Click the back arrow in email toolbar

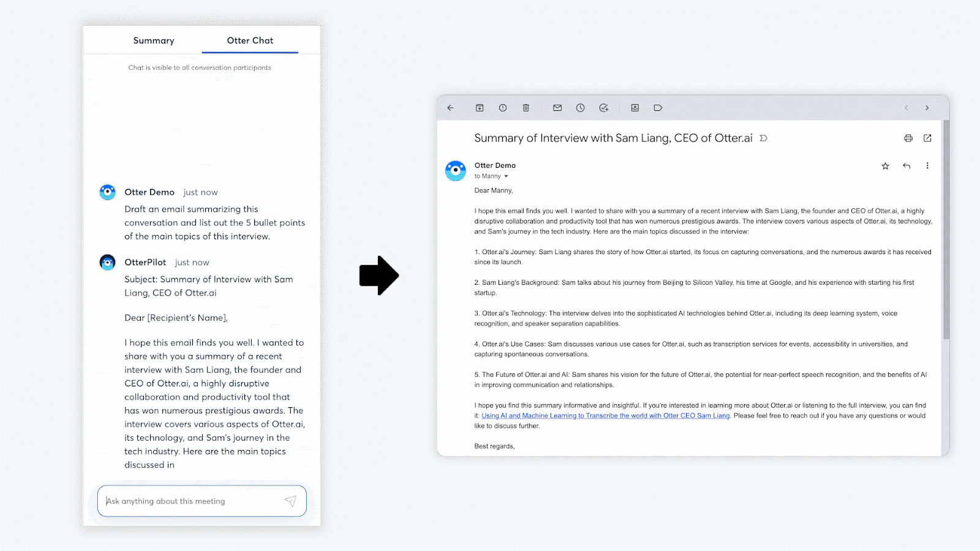(450, 108)
